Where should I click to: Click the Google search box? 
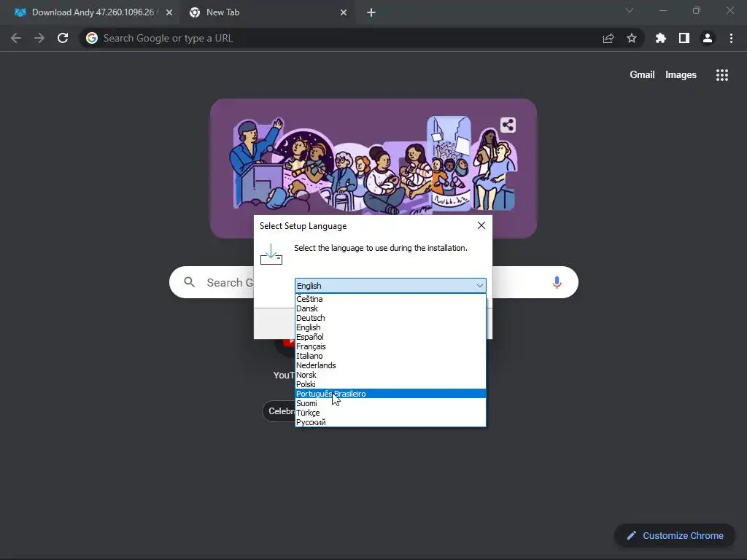[x=373, y=282]
